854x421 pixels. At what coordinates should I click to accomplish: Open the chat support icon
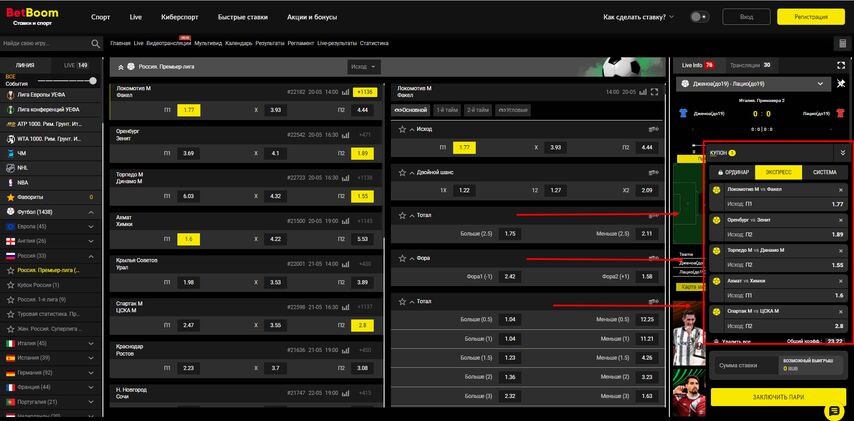tap(833, 412)
